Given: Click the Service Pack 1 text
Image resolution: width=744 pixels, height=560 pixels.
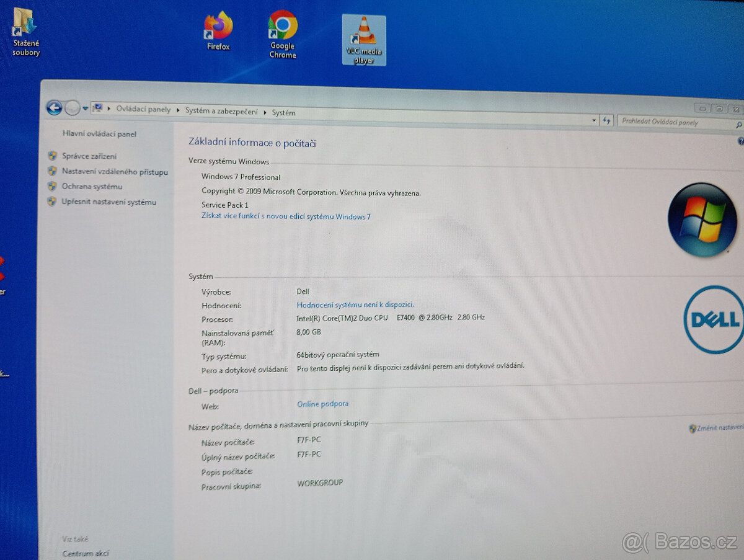Looking at the screenshot, I should tap(224, 205).
